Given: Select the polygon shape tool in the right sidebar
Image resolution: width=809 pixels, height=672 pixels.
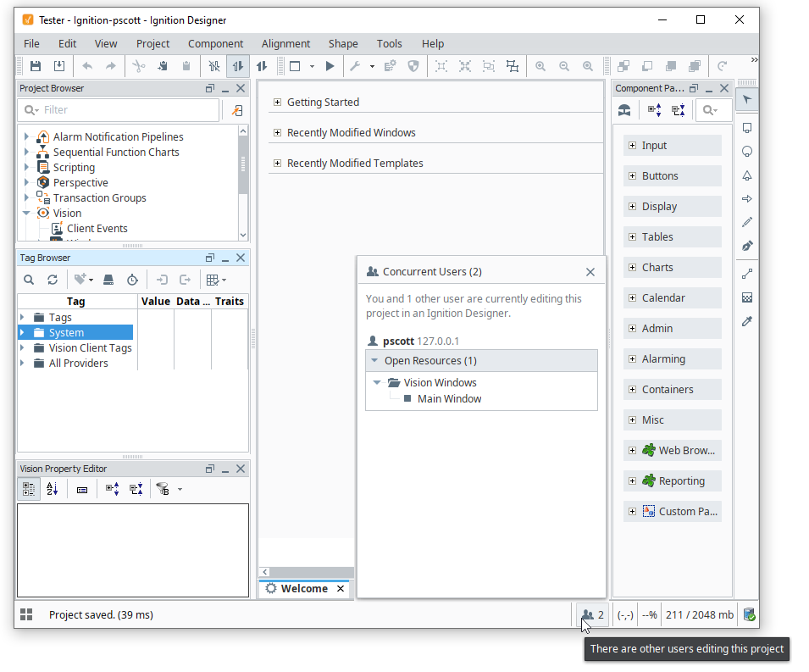Looking at the screenshot, I should (x=747, y=175).
